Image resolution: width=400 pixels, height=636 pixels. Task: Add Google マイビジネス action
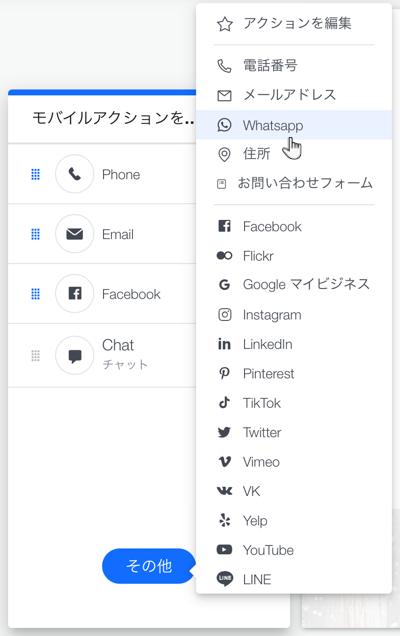tap(294, 284)
